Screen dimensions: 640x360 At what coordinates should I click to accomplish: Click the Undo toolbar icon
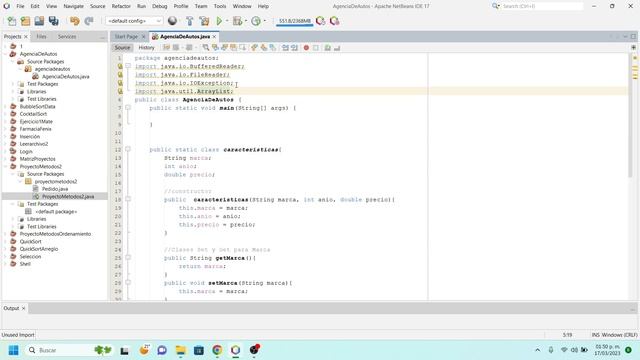[75, 21]
